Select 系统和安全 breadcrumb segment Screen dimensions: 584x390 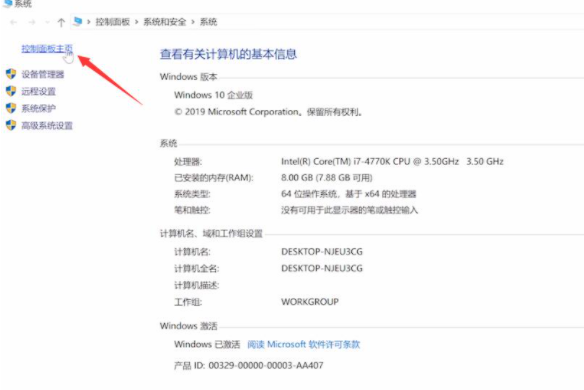(x=165, y=22)
